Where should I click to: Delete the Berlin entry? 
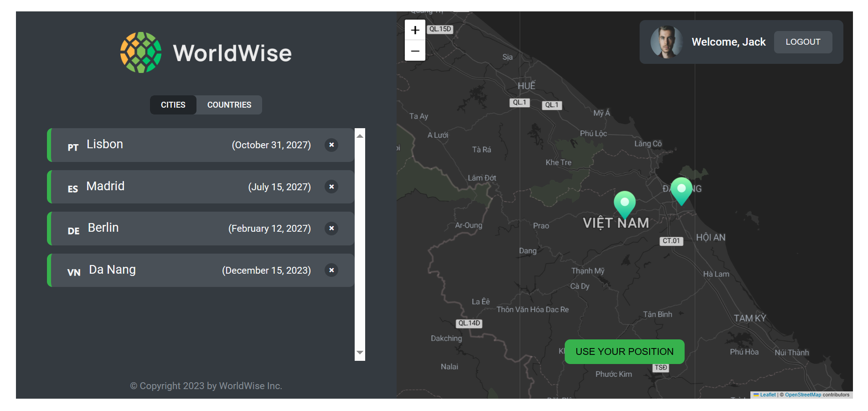pos(331,229)
